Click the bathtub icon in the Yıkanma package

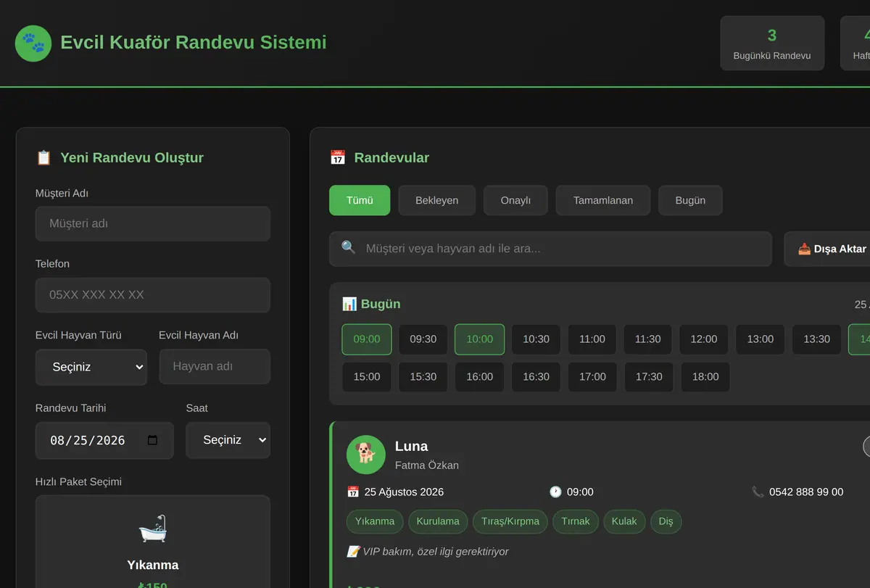click(153, 529)
